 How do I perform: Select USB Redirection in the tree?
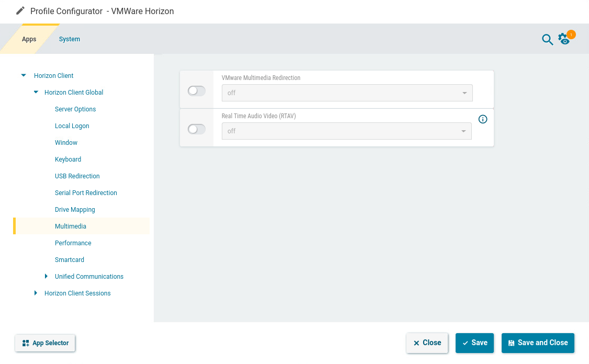tap(77, 176)
